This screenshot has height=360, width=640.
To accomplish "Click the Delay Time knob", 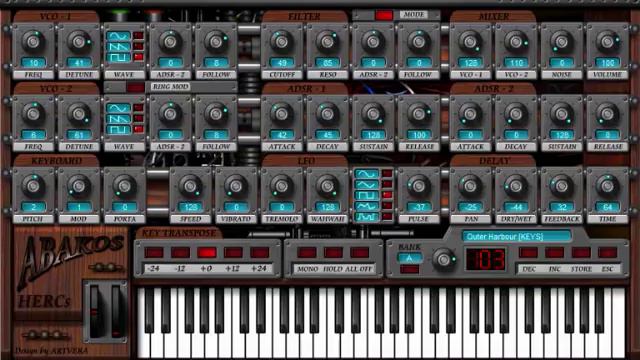I will tap(607, 186).
